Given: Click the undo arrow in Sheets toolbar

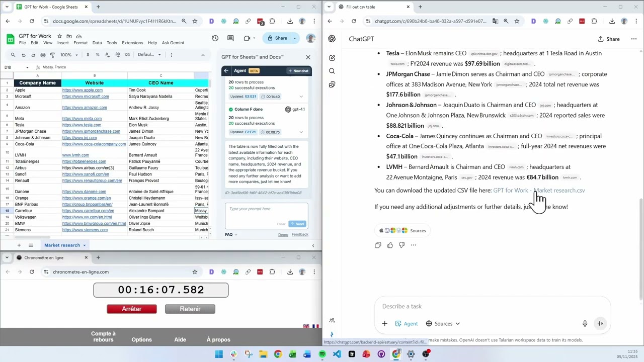Looking at the screenshot, I should (23, 55).
